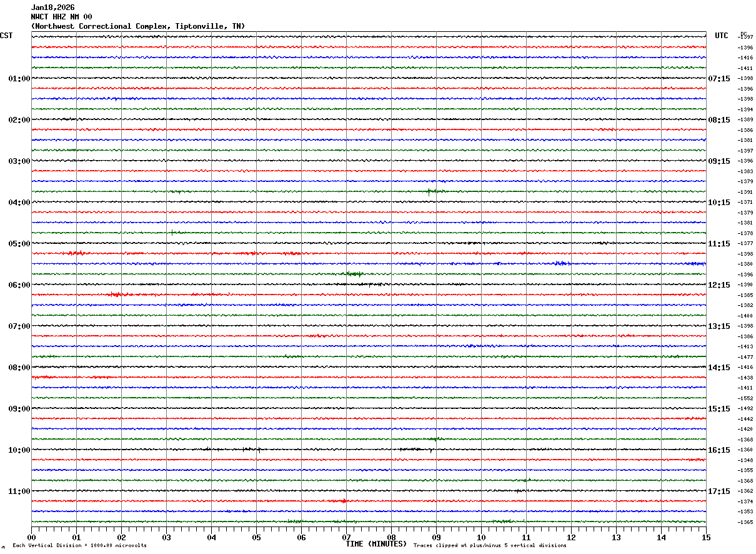Click the 08:15 UTC time label
This screenshot has height=554, width=756.
coord(719,120)
